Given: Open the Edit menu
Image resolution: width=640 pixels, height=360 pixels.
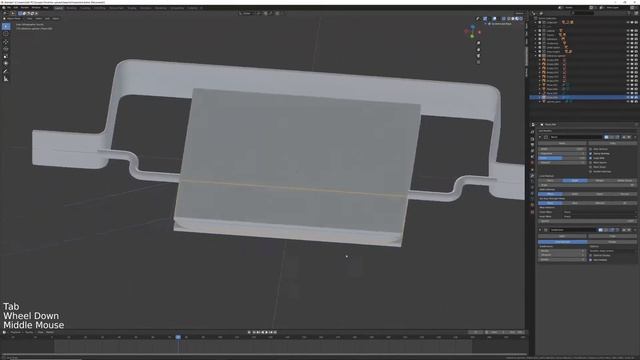Looking at the screenshot, I should pos(16,7).
